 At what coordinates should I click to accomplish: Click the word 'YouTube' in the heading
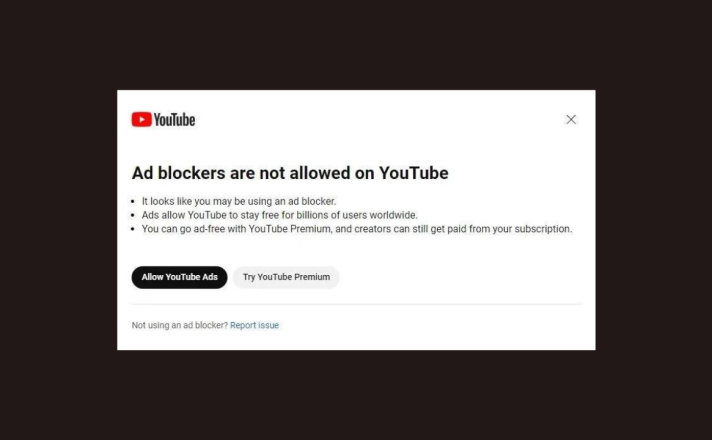click(414, 173)
